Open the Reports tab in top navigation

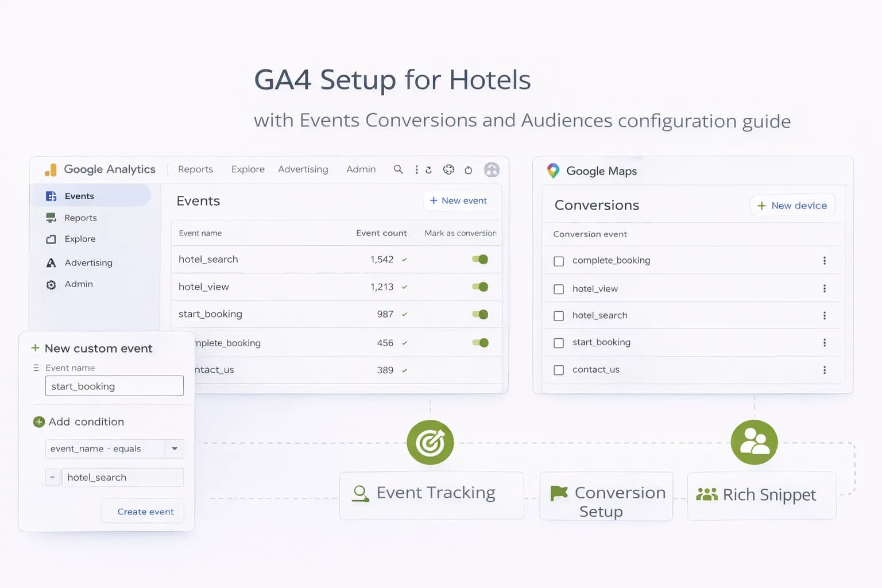click(x=195, y=169)
